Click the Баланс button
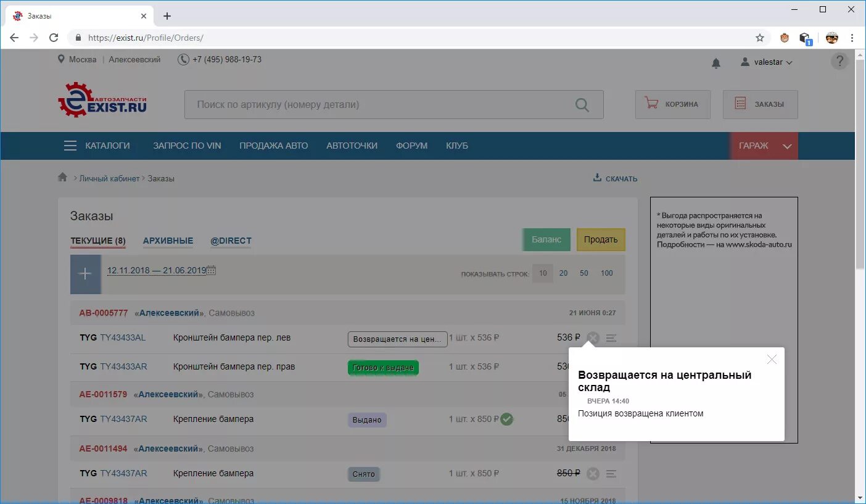 click(x=546, y=239)
